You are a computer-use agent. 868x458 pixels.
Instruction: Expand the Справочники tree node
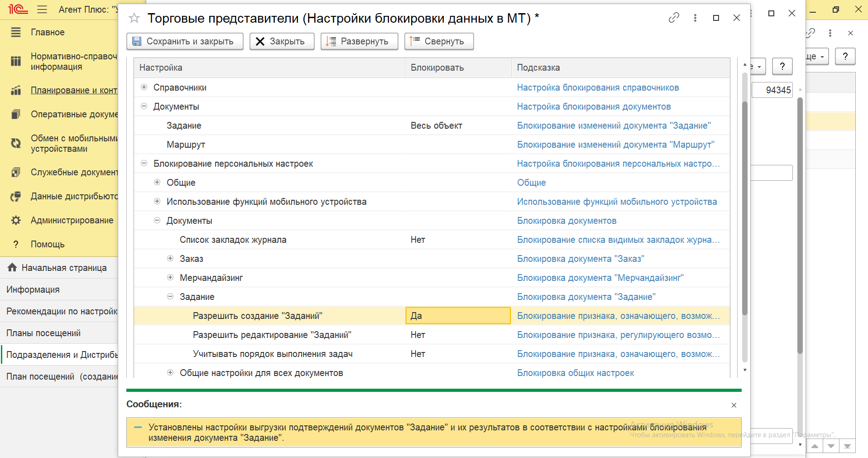144,87
